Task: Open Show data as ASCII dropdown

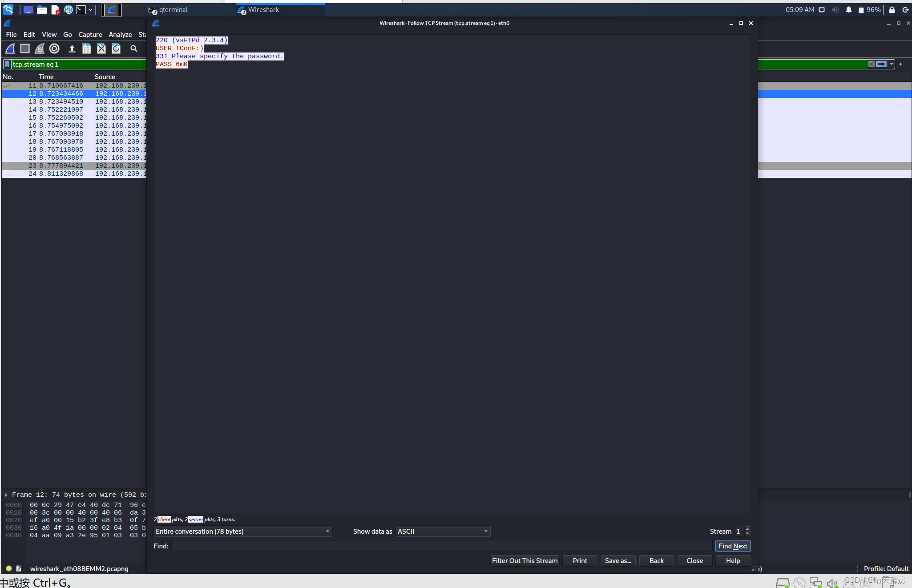Action: 443,531
